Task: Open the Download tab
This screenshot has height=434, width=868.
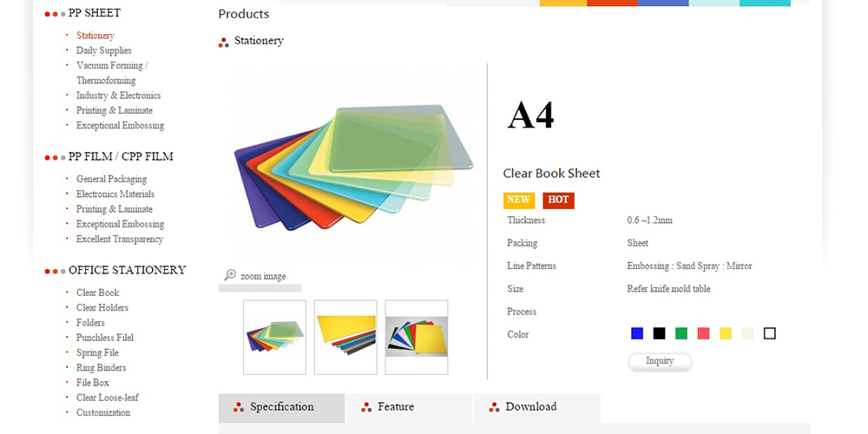Action: pyautogui.click(x=537, y=408)
